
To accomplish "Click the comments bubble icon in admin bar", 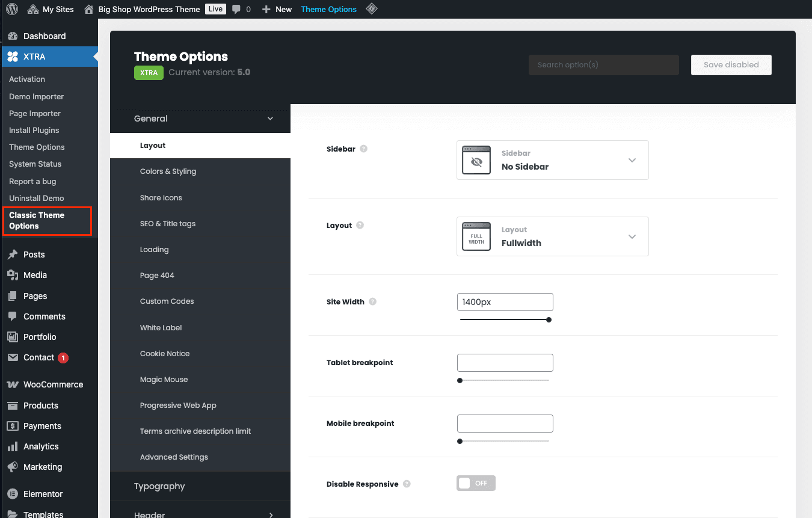I will coord(236,9).
